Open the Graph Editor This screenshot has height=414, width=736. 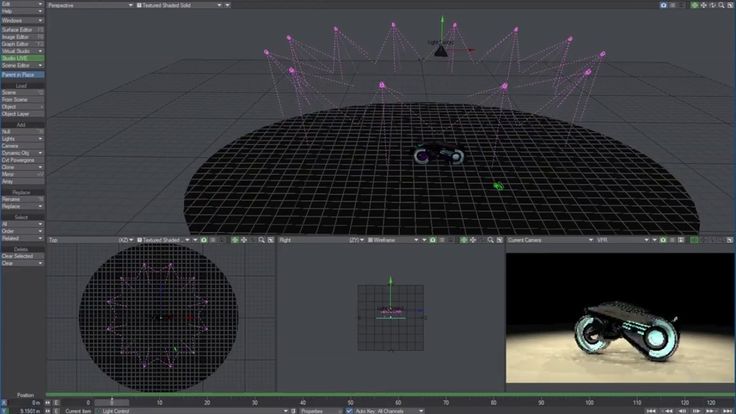point(22,44)
